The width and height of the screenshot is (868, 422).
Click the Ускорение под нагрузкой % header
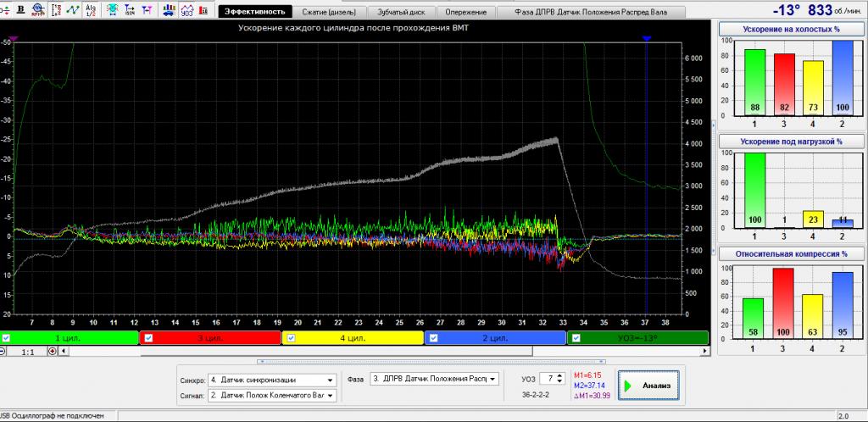[791, 142]
